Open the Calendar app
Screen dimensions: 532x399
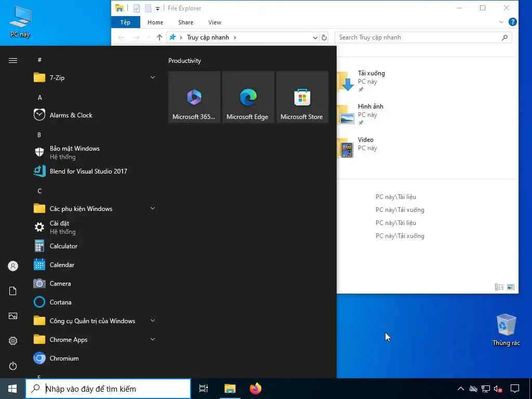pyautogui.click(x=95, y=264)
